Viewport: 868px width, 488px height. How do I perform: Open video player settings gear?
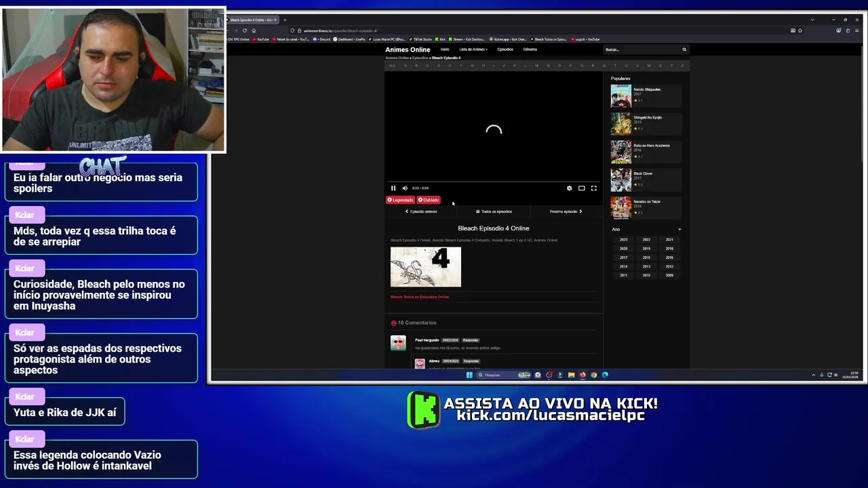point(569,188)
